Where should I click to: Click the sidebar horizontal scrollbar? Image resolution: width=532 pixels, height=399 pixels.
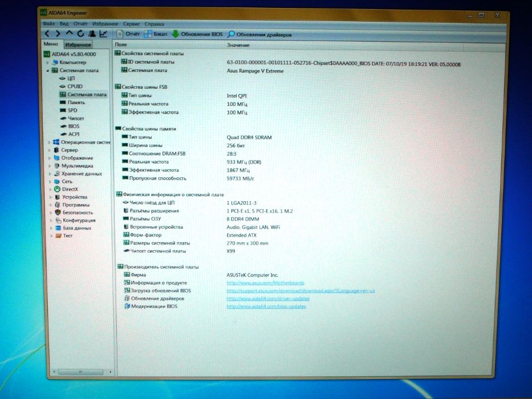click(x=80, y=372)
